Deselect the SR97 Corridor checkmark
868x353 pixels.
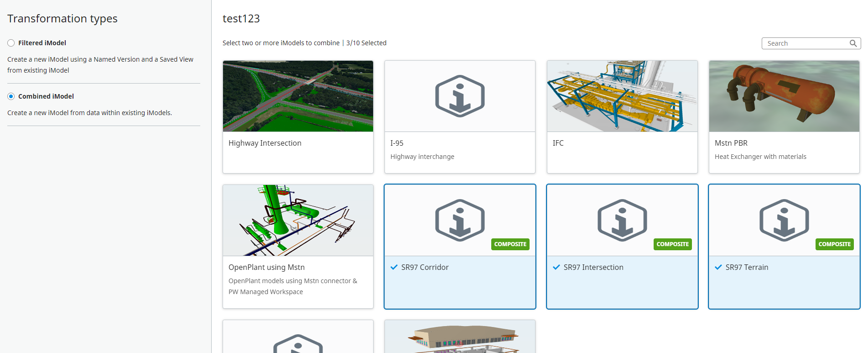pos(394,267)
